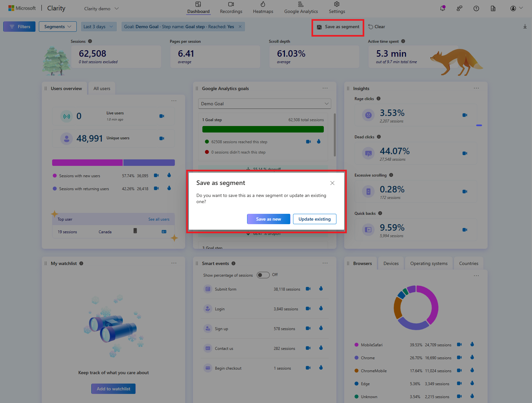Click Save as segment in filter bar
The width and height of the screenshot is (532, 403).
[338, 27]
